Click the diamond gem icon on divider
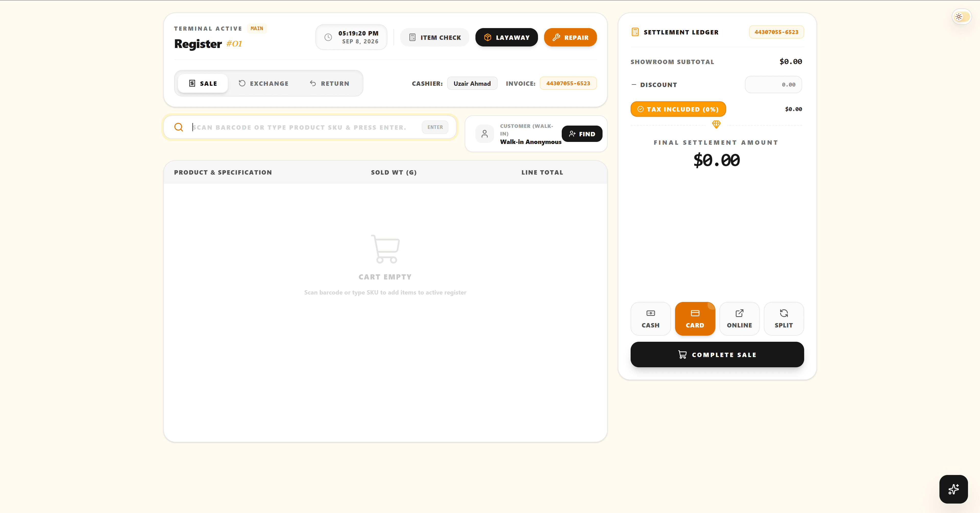Screen dimensions: 980x513 (716, 125)
